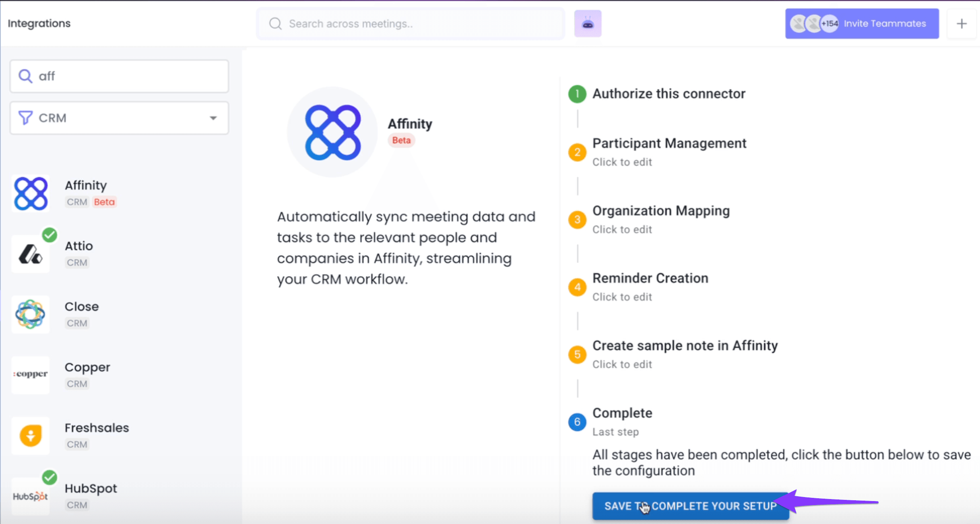Viewport: 980px width, 524px height.
Task: Expand the Participant Management step
Action: (x=669, y=144)
